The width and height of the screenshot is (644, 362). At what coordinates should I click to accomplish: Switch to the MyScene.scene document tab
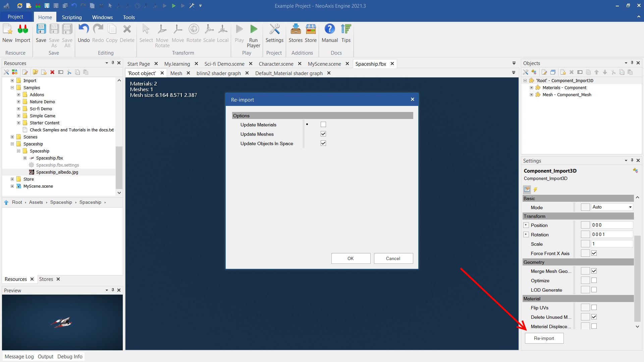click(324, 64)
